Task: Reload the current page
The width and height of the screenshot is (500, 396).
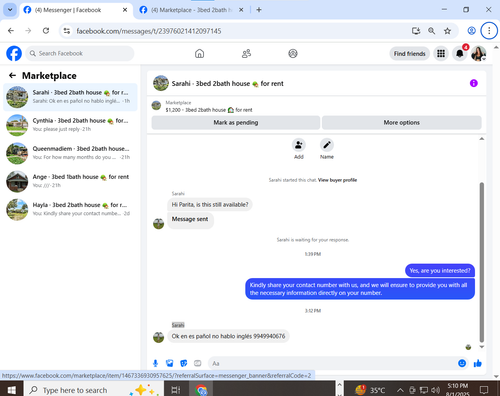Action: click(x=46, y=31)
